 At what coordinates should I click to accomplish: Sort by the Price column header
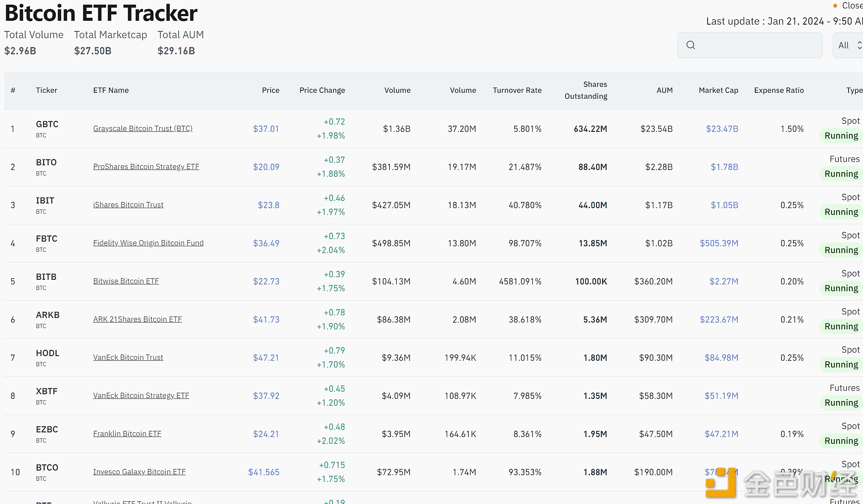[x=271, y=90]
